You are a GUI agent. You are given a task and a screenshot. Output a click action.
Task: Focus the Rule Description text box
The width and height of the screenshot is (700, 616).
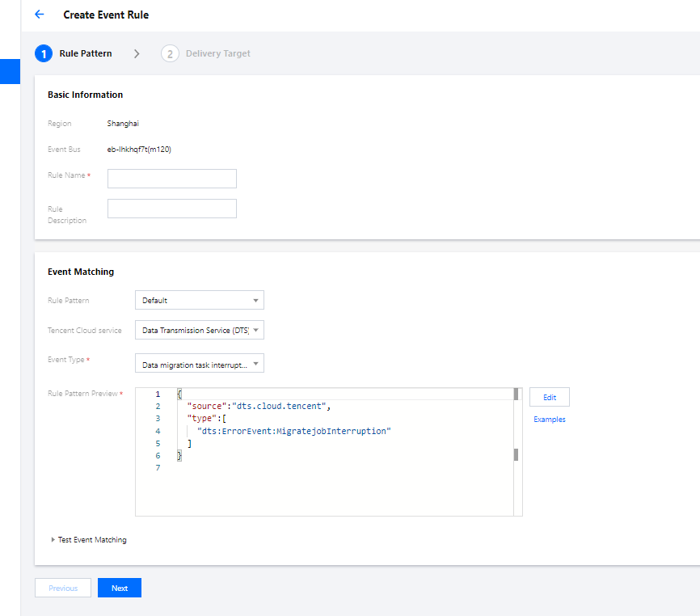(x=172, y=209)
